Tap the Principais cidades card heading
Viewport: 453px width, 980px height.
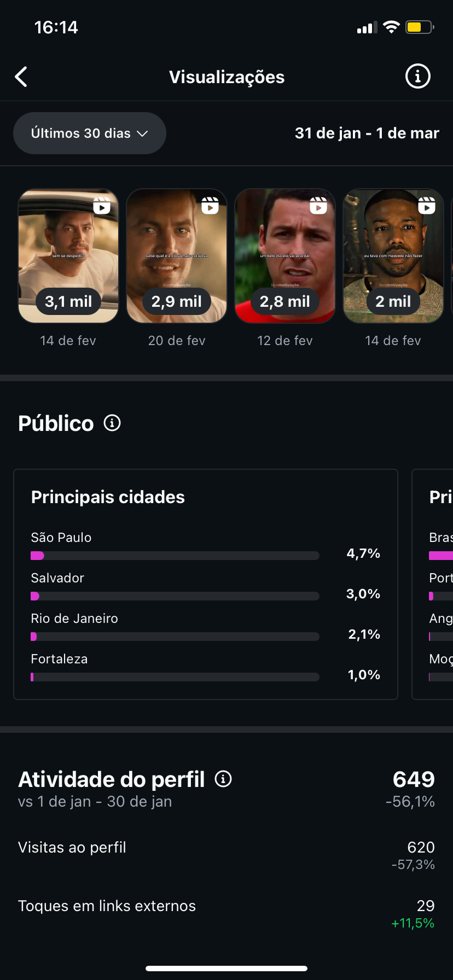click(x=108, y=497)
